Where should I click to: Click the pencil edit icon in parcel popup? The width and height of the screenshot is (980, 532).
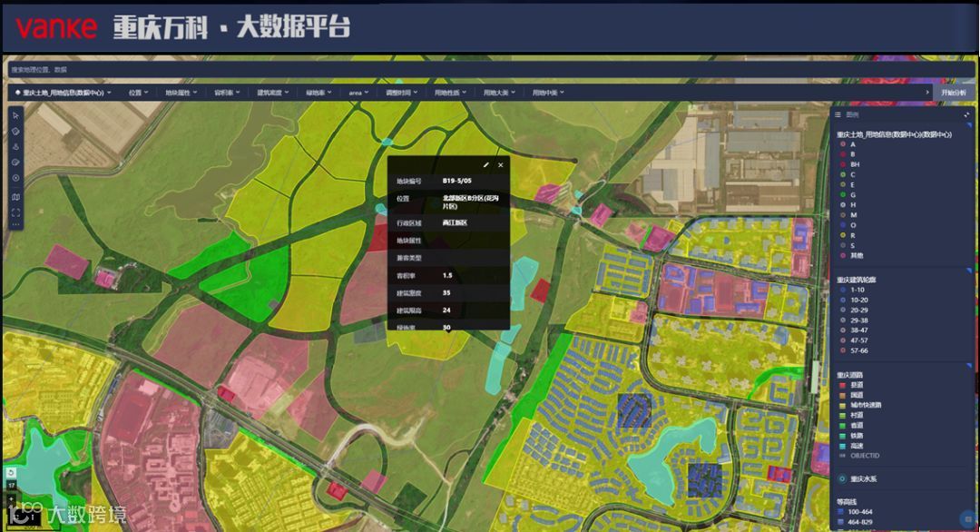pyautogui.click(x=486, y=165)
